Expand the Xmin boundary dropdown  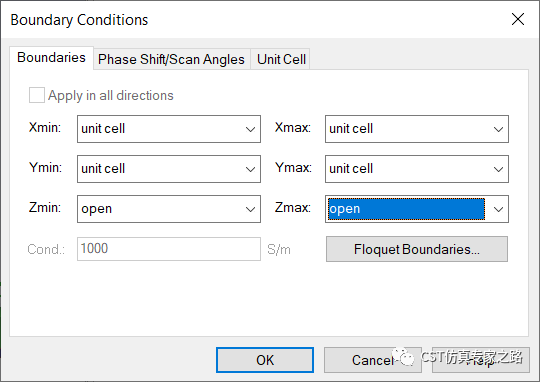(169, 129)
